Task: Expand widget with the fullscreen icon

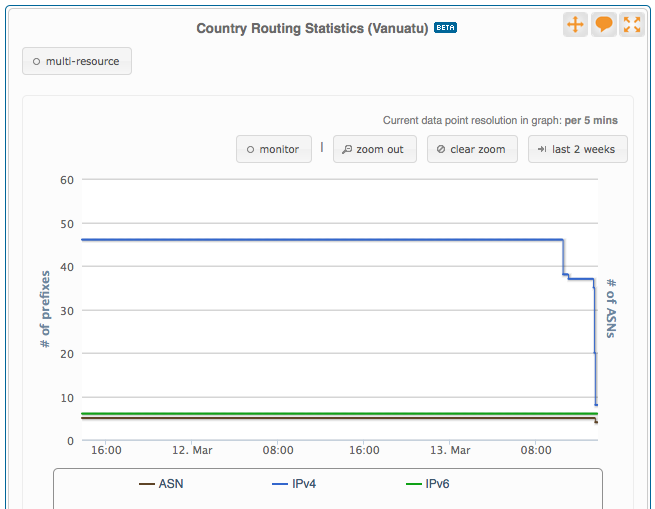Action: (x=632, y=25)
